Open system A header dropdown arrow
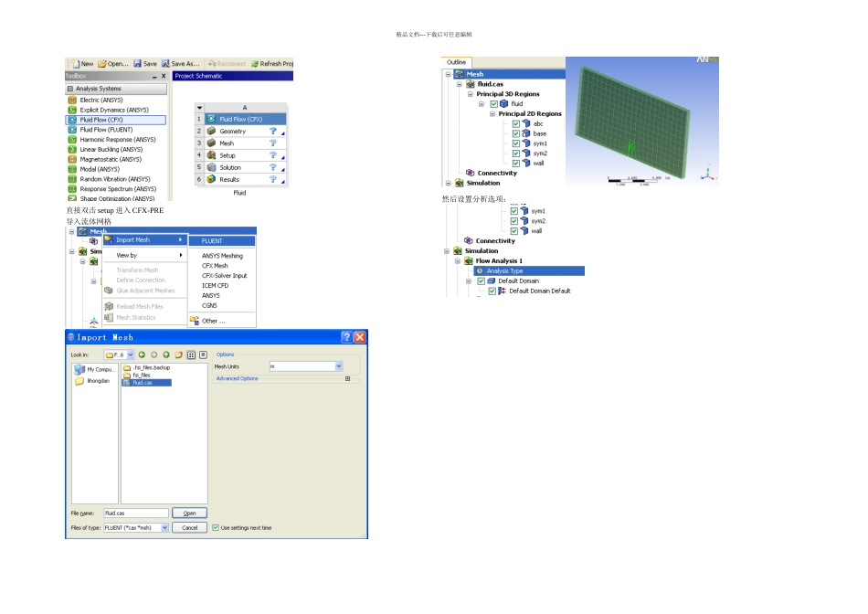The width and height of the screenshot is (868, 614). (200, 108)
